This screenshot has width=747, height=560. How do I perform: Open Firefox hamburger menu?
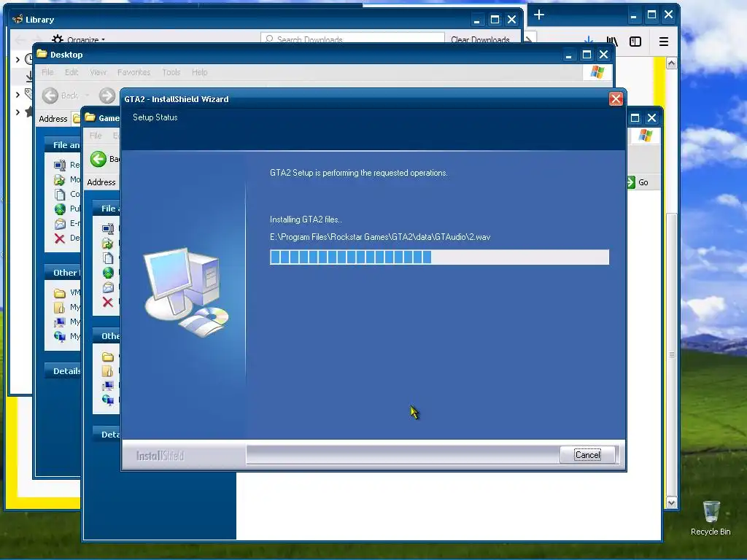664,42
